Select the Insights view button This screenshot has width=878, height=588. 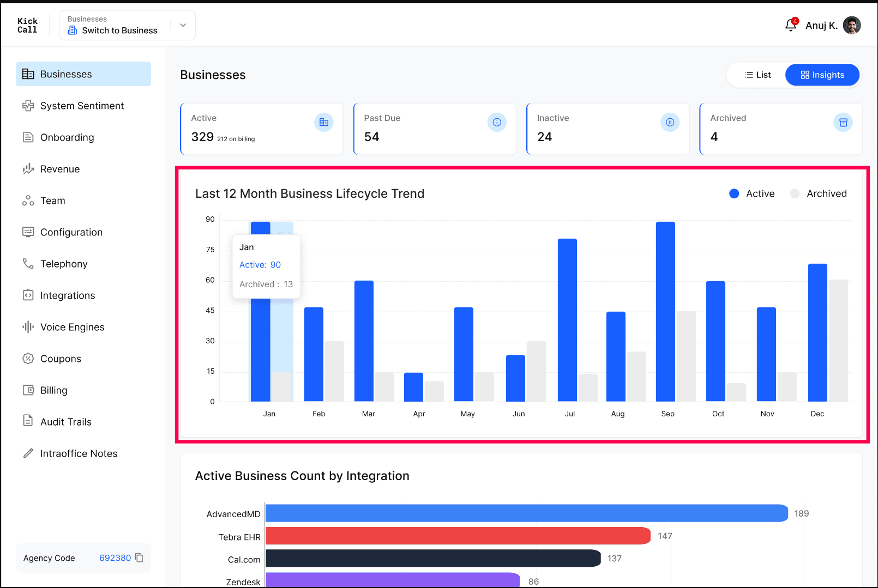click(x=822, y=75)
